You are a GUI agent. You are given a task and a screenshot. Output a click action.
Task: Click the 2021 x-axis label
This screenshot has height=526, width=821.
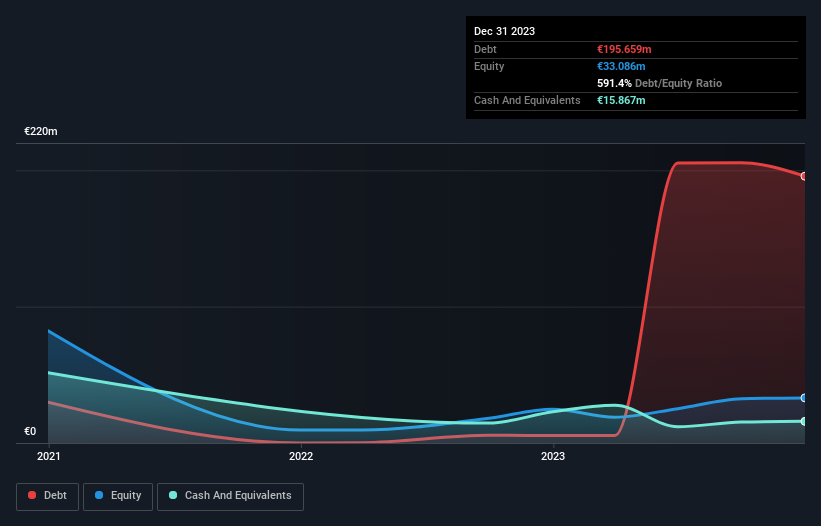(x=49, y=456)
